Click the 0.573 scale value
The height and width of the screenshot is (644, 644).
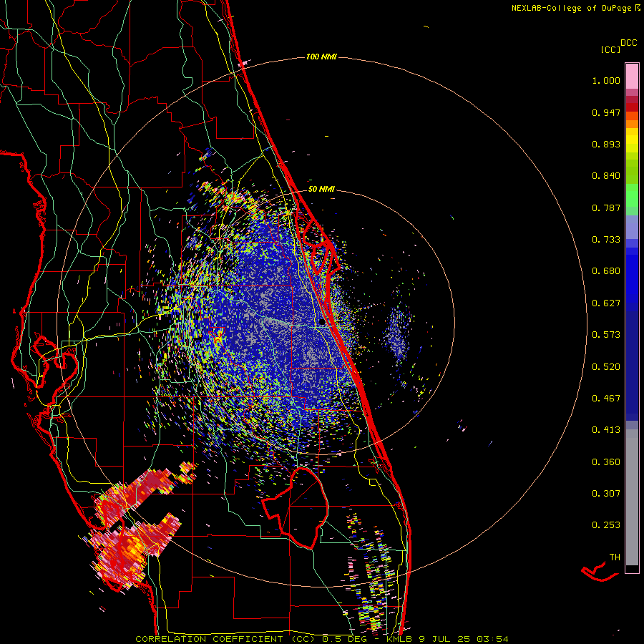[606, 335]
